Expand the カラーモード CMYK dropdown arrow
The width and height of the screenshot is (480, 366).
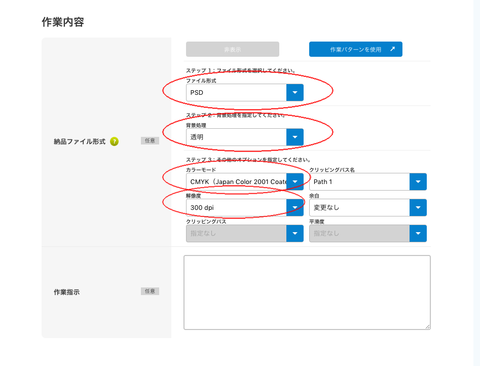pos(295,182)
